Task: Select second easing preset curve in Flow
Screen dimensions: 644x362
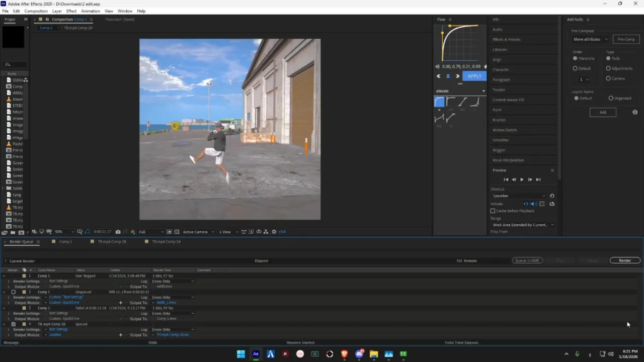Action: point(451,102)
